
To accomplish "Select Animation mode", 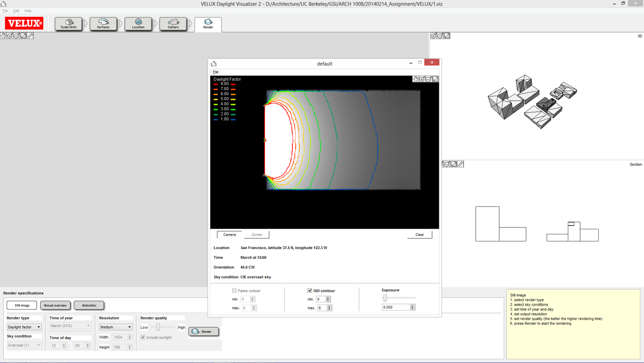I will 89,306.
